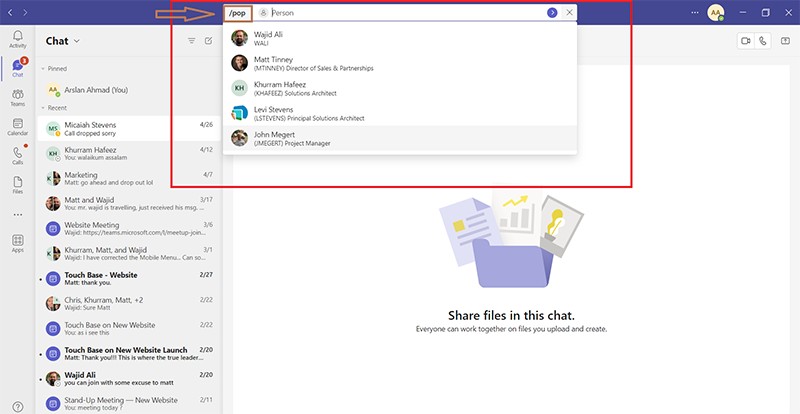Viewport: 800px width, 414px height.
Task: Open Touch Base - Website chat
Action: coord(128,279)
